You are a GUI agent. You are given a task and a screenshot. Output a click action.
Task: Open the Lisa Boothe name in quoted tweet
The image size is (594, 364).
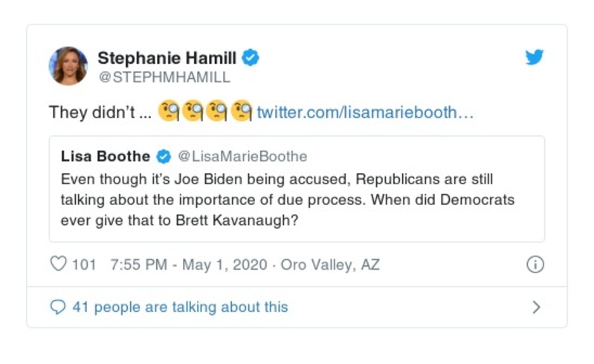point(106,156)
